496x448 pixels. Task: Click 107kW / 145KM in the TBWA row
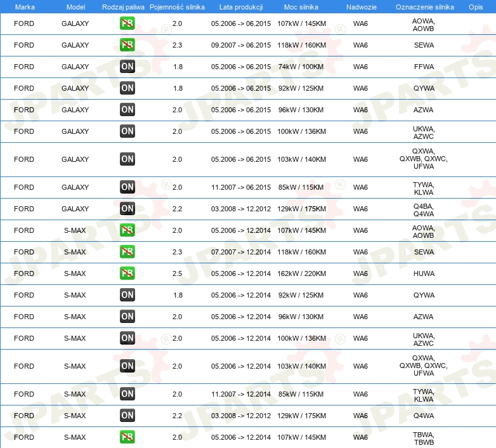tap(301, 437)
